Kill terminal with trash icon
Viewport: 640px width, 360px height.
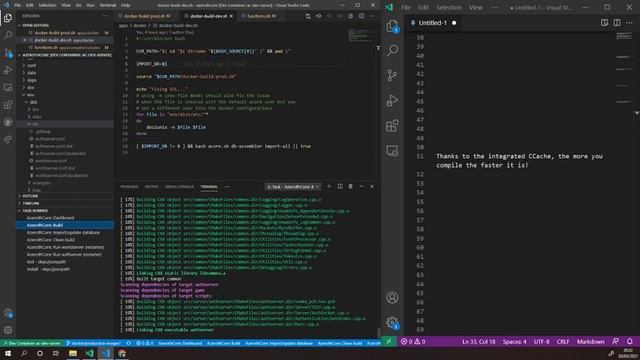pyautogui.click(x=351, y=187)
